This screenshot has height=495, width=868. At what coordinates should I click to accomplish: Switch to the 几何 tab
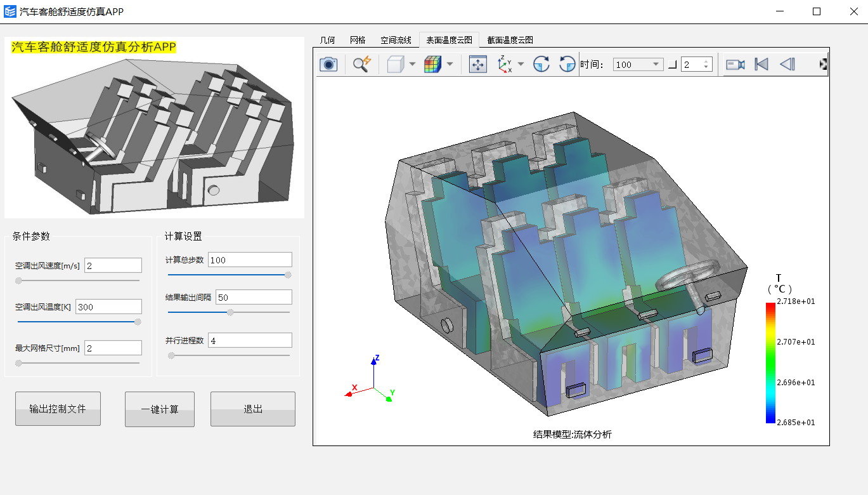coord(327,40)
